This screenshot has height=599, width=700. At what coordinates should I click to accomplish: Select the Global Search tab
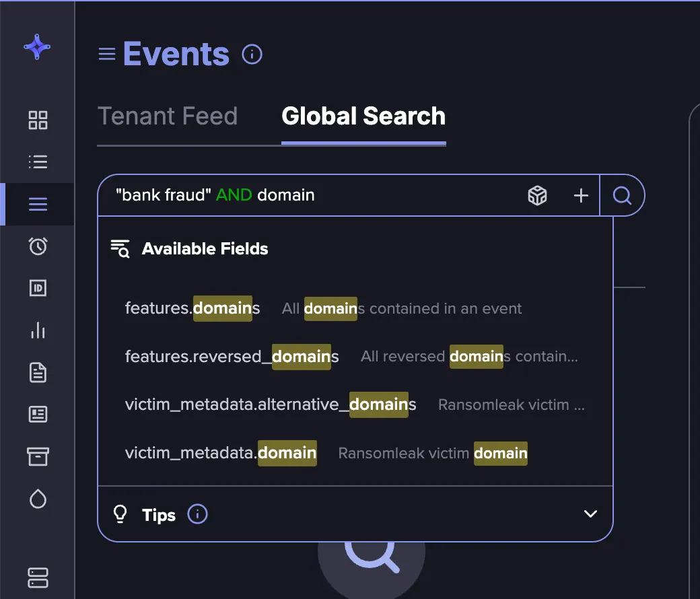(x=363, y=116)
